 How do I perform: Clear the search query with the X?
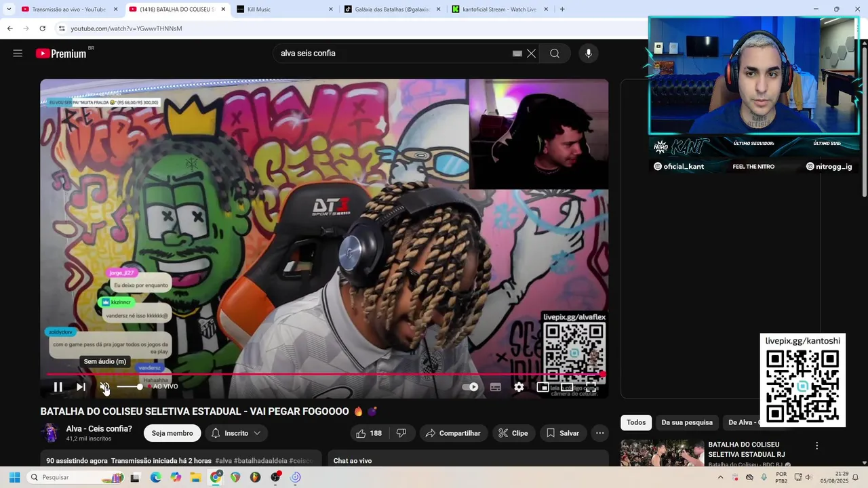click(x=532, y=54)
